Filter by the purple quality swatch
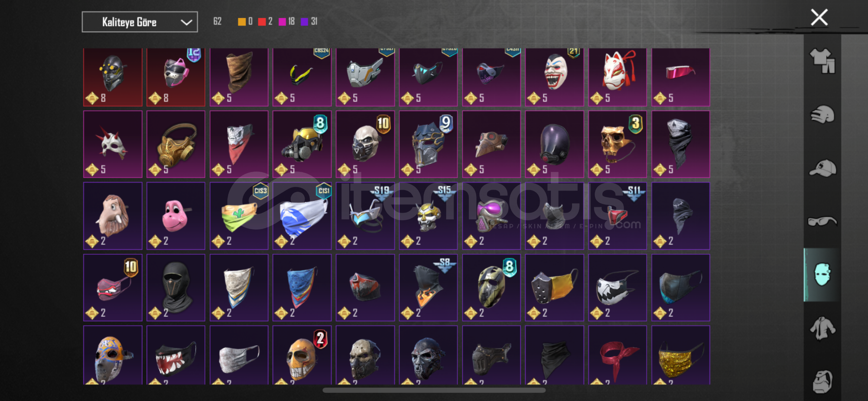 [x=304, y=22]
